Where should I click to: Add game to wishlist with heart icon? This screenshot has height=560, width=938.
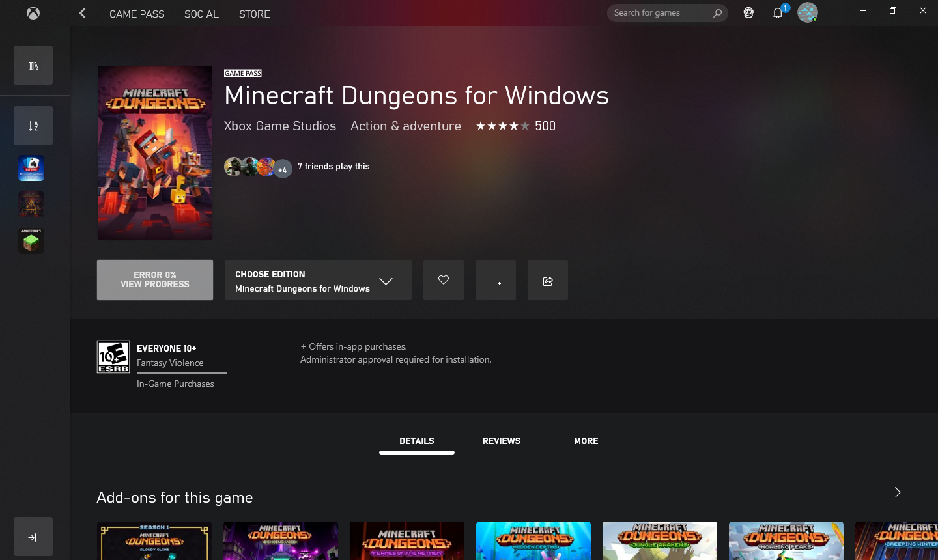coord(444,280)
